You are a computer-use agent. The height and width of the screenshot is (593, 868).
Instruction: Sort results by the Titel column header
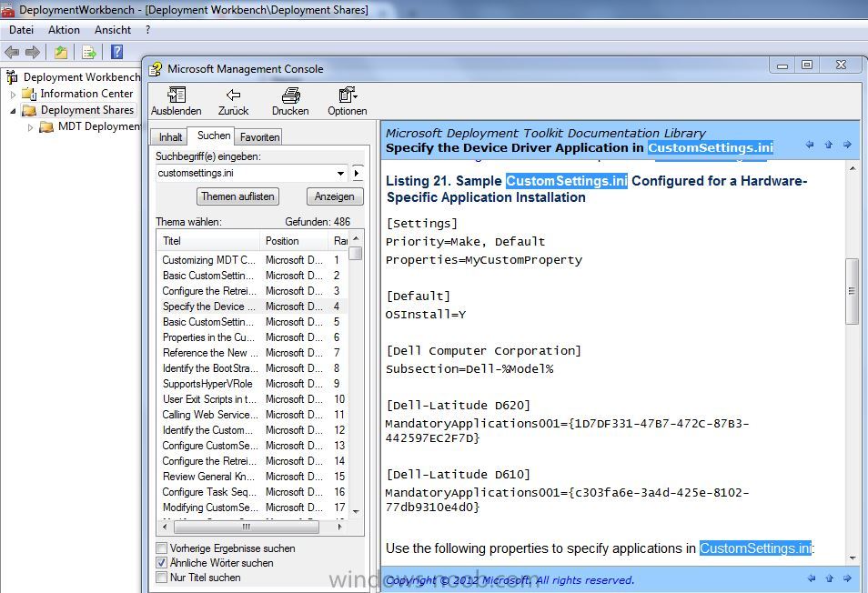coord(208,241)
